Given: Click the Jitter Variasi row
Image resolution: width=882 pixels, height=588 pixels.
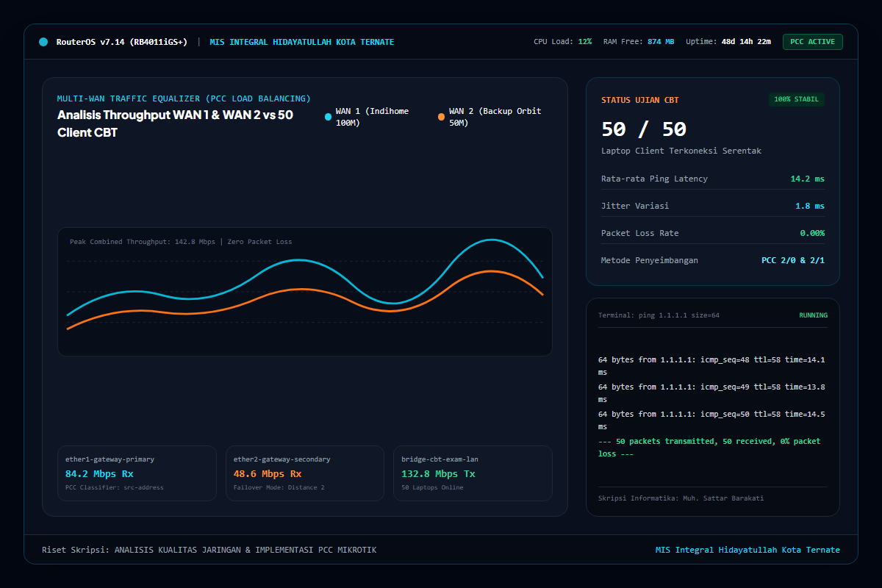Looking at the screenshot, I should pos(713,206).
